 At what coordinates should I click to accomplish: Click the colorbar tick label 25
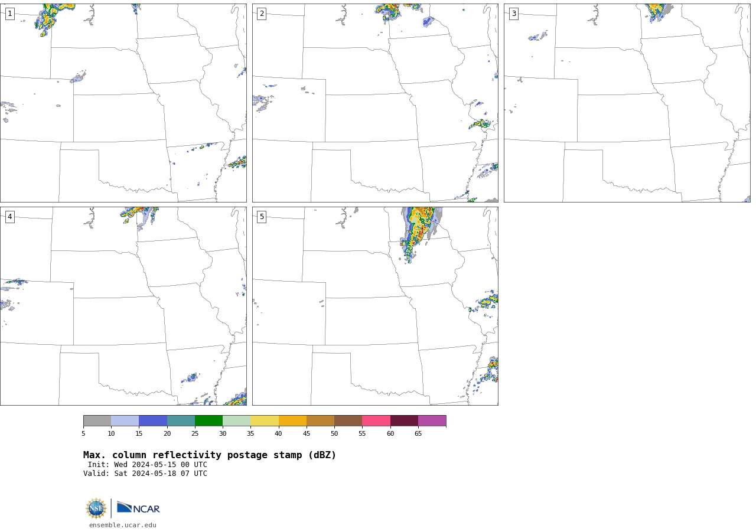(x=195, y=434)
